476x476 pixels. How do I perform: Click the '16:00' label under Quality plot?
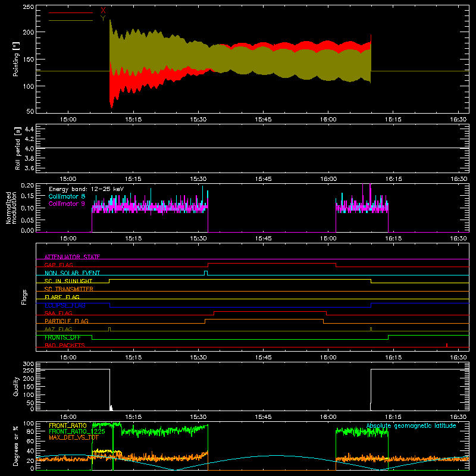328,417
